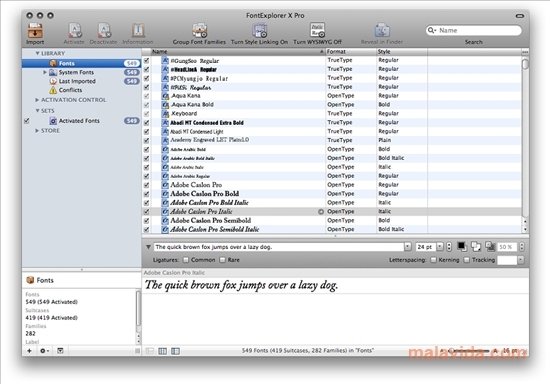Select the Activated Fonts set
550x384 pixels.
point(79,121)
